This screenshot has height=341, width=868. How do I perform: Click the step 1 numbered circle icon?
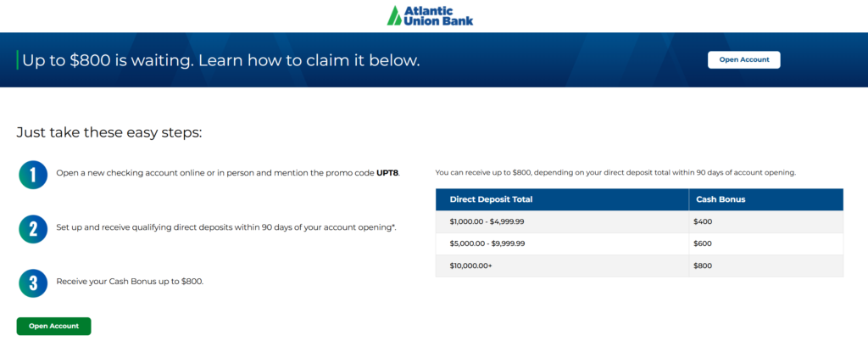[33, 175]
